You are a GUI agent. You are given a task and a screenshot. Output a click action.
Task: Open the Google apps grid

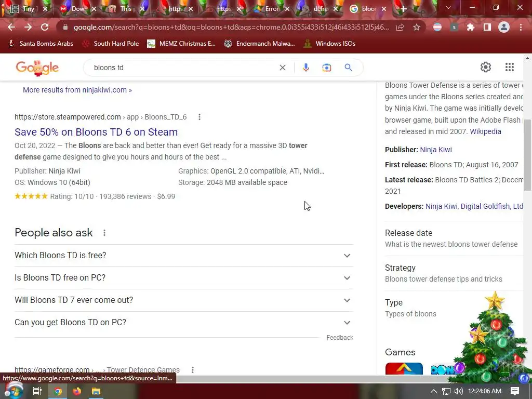point(509,67)
